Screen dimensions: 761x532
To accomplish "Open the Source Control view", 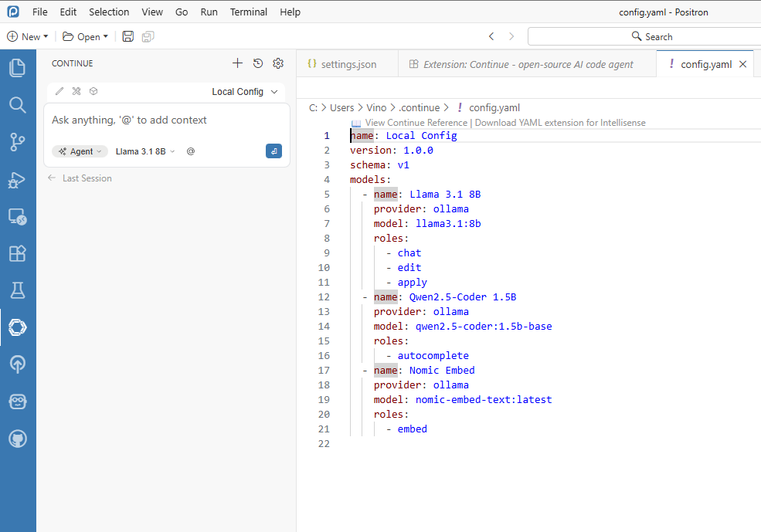I will 17,141.
